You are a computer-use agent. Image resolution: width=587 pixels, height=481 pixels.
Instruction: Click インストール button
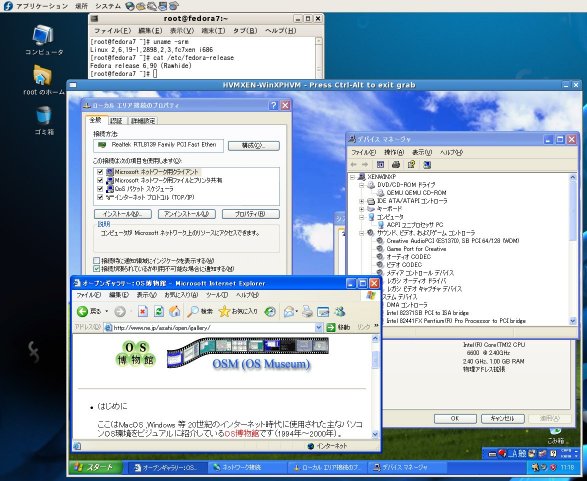pyautogui.click(x=123, y=214)
